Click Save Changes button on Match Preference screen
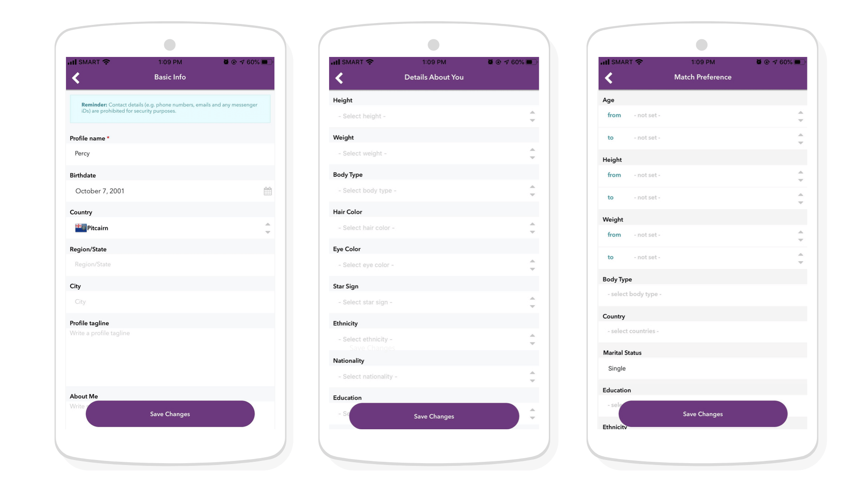This screenshot has width=868, height=488. click(x=703, y=413)
